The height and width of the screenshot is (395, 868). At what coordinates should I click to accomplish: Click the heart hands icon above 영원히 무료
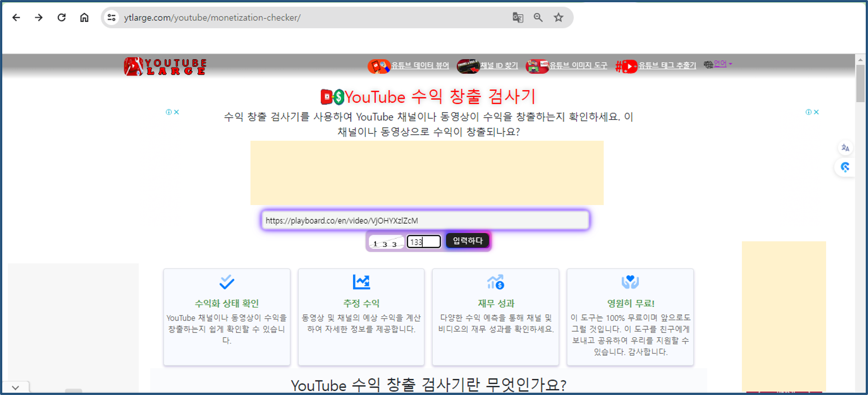pos(630,282)
